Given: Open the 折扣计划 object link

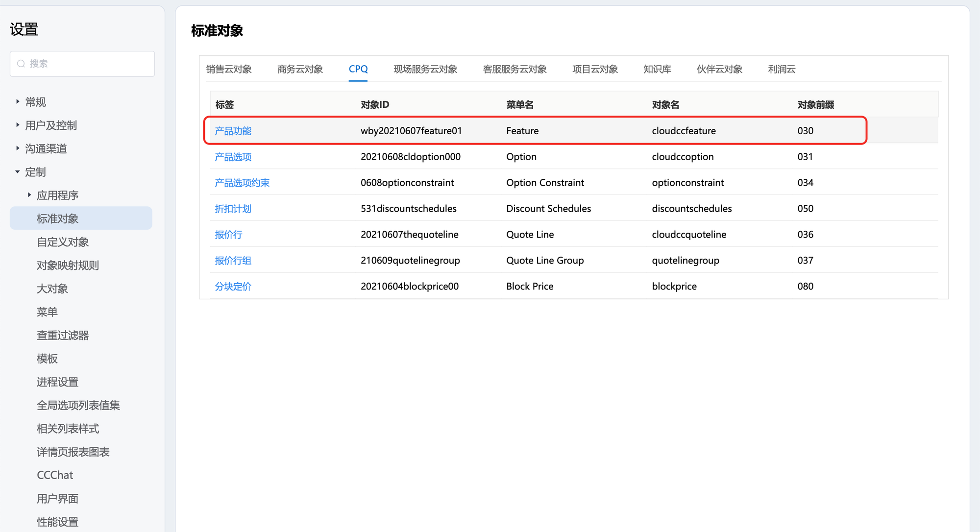Looking at the screenshot, I should (x=233, y=209).
